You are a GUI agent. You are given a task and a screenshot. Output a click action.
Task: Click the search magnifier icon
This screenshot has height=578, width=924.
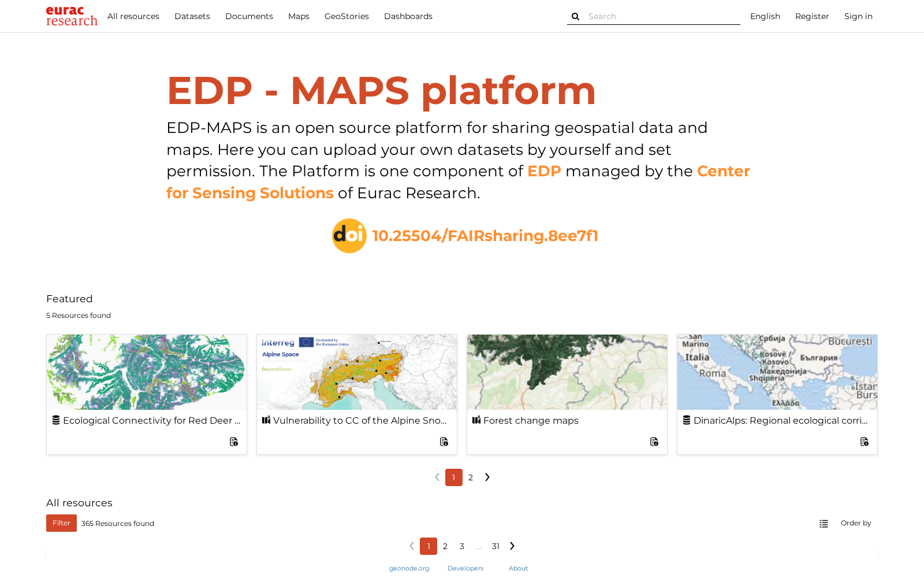[575, 17]
